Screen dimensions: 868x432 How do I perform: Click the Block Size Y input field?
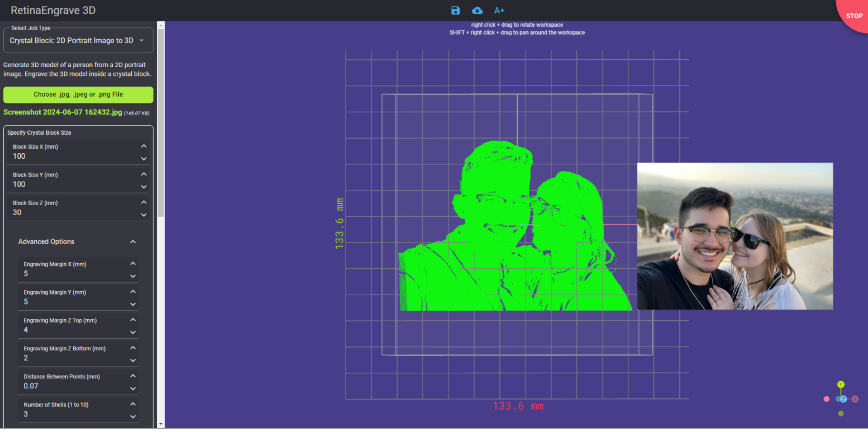(x=73, y=184)
